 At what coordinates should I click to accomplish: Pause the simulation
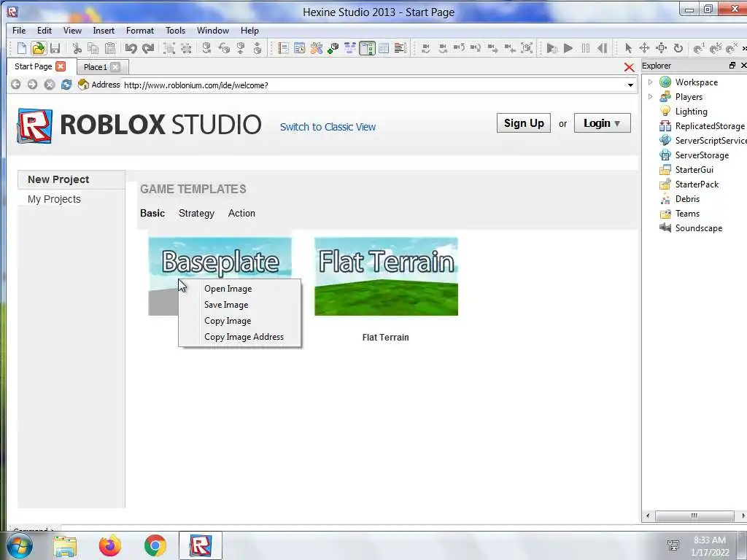586,48
